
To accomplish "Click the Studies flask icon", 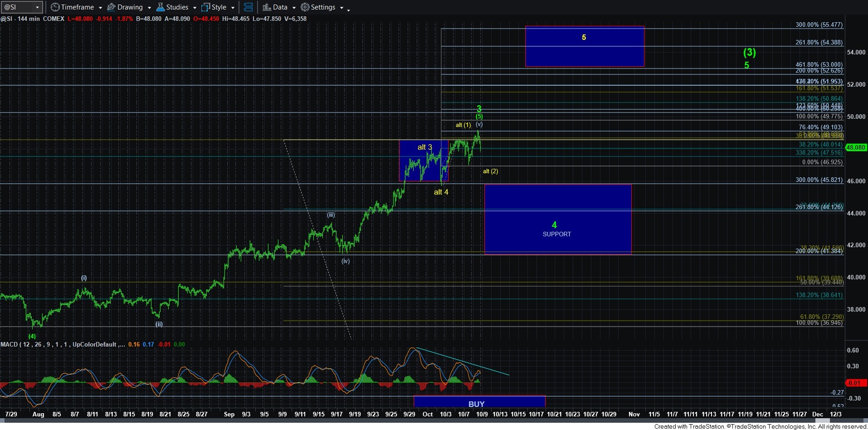I will 160,7.
